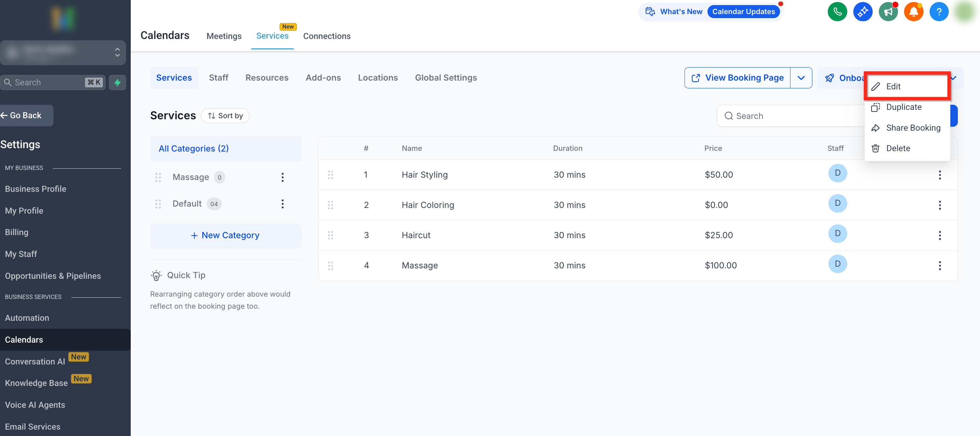Open the Global Settings tab

(x=446, y=78)
